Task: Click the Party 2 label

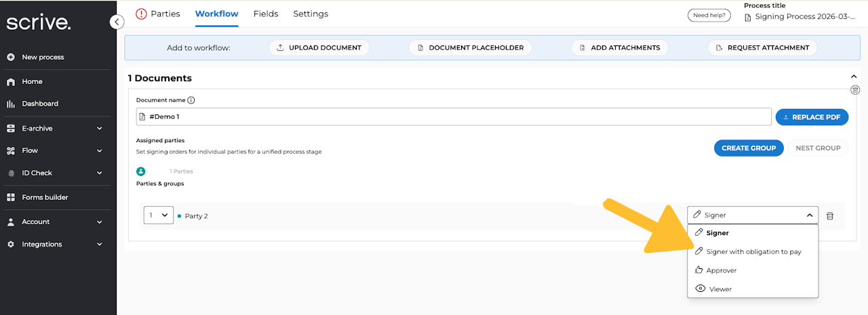Action: [x=196, y=216]
